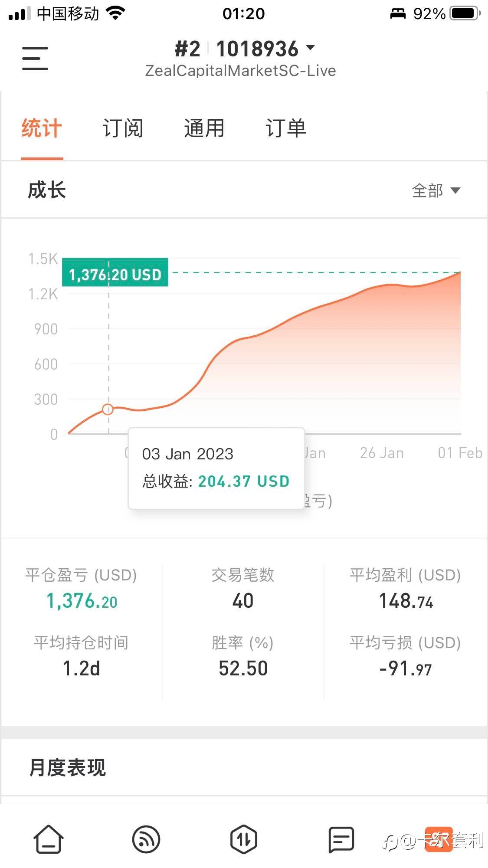Tap the orange icon in bottom bar

[438, 839]
